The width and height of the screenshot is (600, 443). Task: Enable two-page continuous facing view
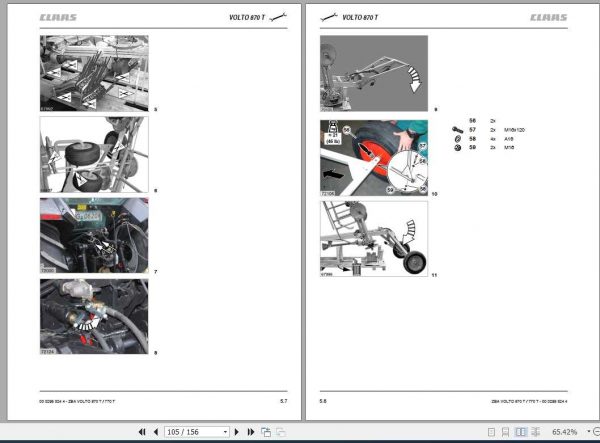536,432
